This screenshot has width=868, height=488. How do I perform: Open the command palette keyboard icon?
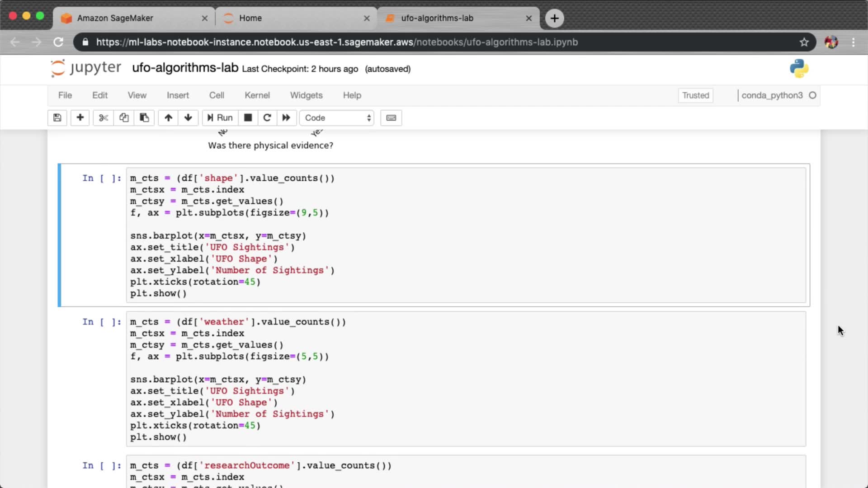(391, 118)
